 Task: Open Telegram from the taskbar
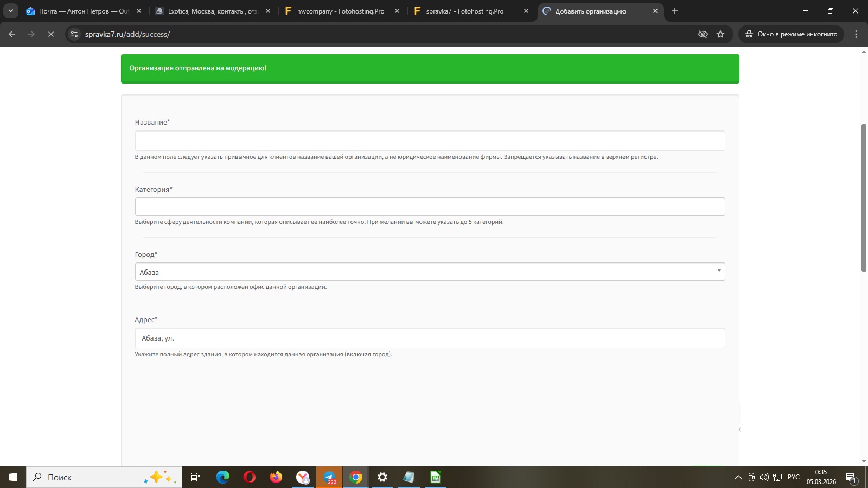(329, 477)
